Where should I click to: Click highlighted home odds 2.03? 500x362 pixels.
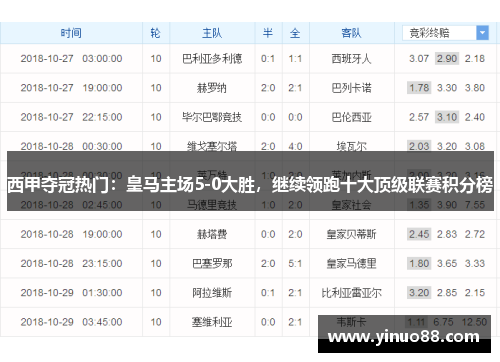click(x=419, y=146)
